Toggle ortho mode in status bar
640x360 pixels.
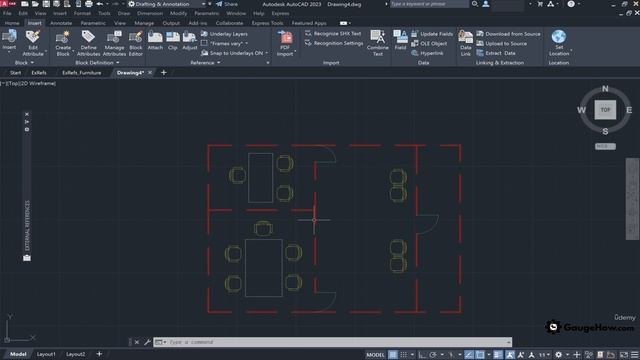[x=422, y=355]
